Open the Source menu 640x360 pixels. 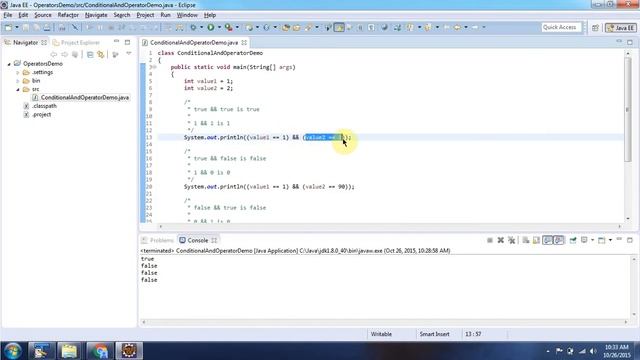pos(43,15)
